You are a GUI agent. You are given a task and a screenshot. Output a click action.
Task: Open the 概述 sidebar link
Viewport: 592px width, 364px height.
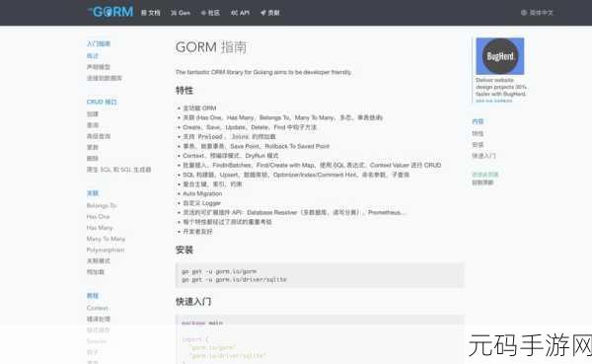tap(93, 56)
